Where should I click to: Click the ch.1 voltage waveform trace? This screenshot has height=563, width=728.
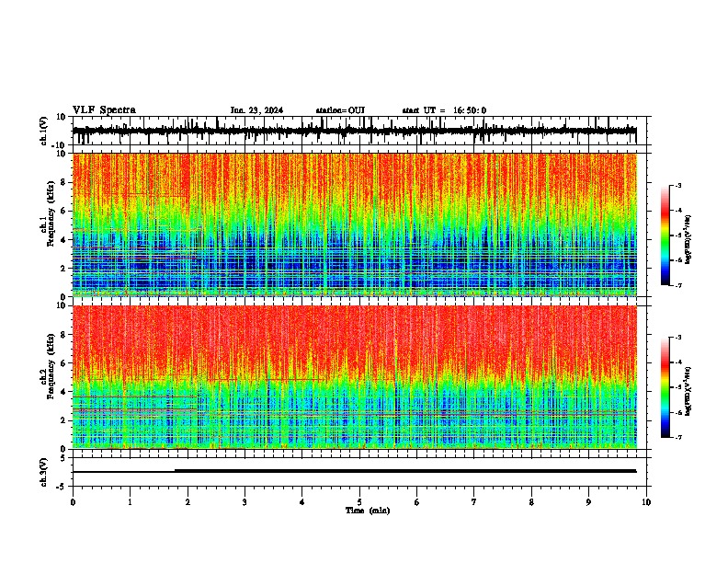[x=354, y=132]
